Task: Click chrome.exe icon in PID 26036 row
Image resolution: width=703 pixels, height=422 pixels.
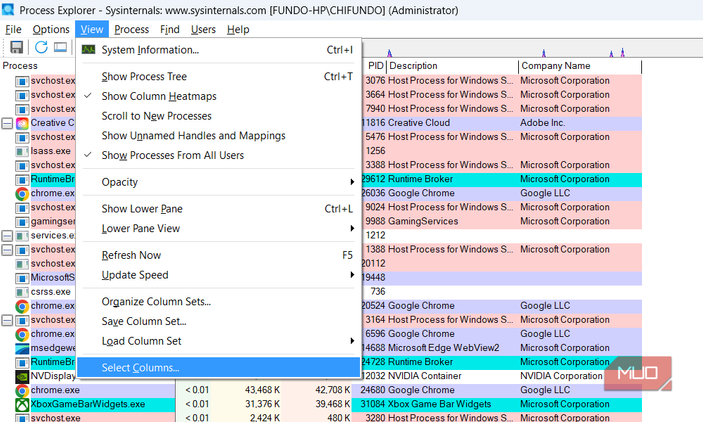Action: [22, 194]
